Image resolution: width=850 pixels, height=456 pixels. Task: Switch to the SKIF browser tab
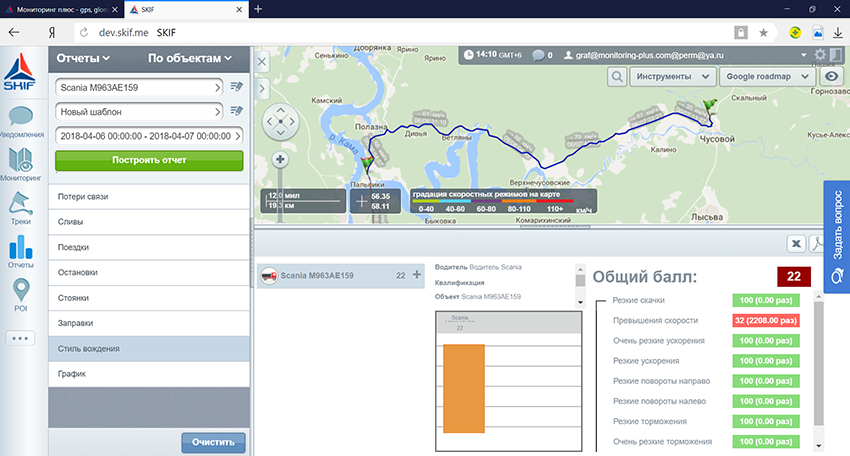tap(186, 9)
